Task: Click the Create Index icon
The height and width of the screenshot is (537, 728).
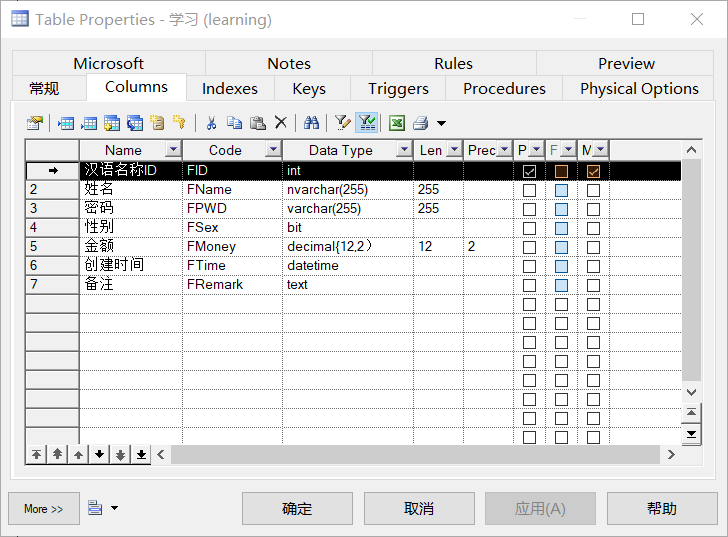Action: click(157, 123)
